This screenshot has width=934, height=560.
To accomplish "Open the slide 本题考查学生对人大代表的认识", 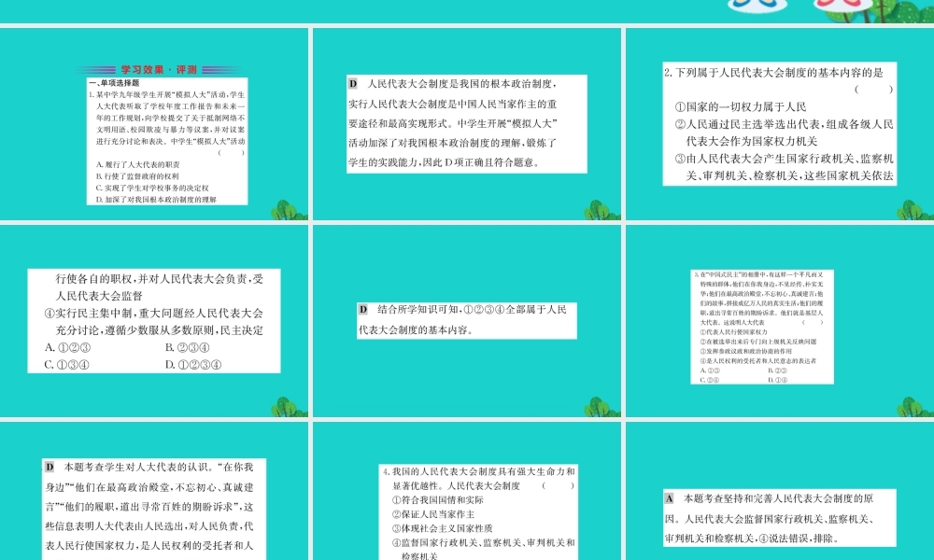I will (x=154, y=491).
